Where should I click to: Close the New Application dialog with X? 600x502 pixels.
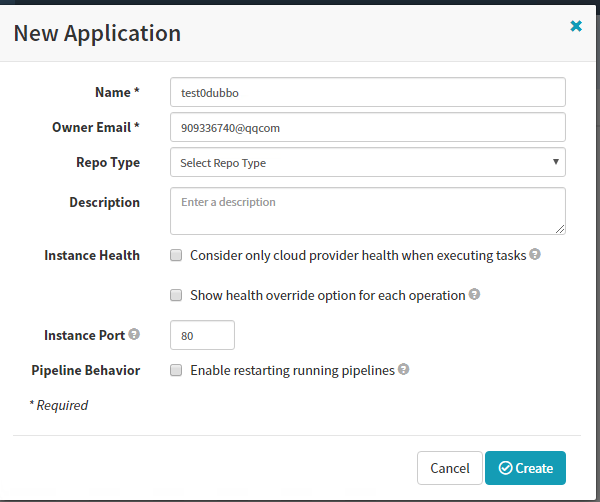pyautogui.click(x=576, y=27)
